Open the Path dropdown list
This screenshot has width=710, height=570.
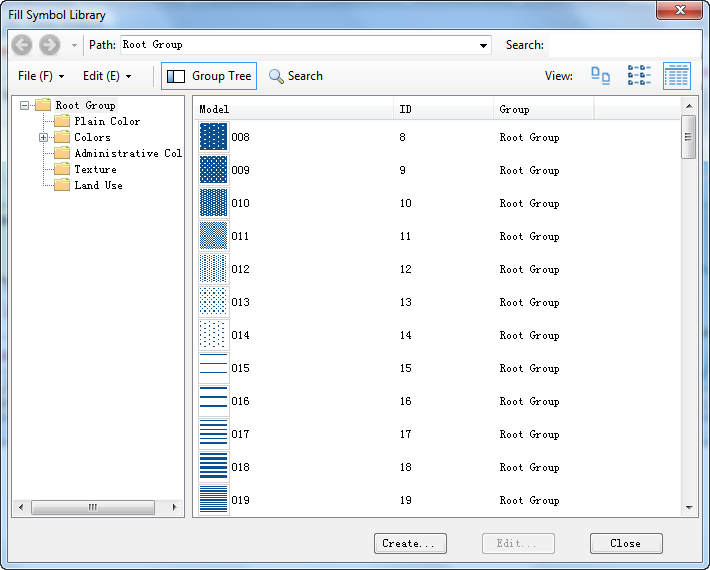coord(484,45)
